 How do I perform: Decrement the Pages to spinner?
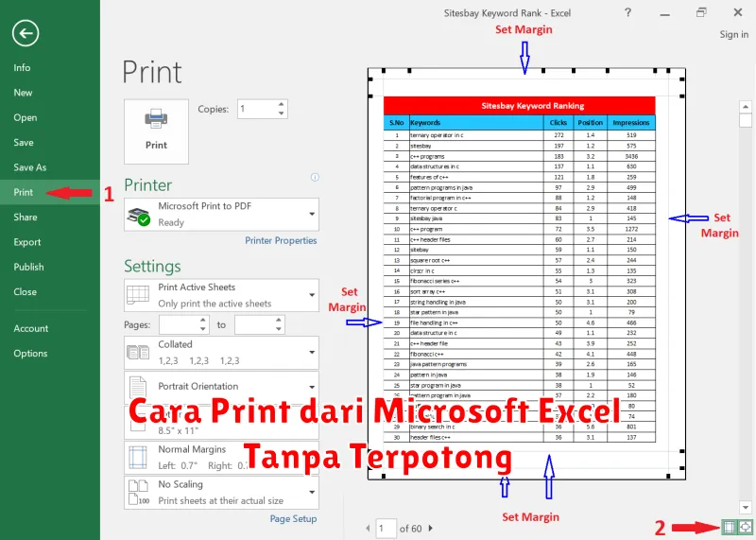click(x=278, y=329)
